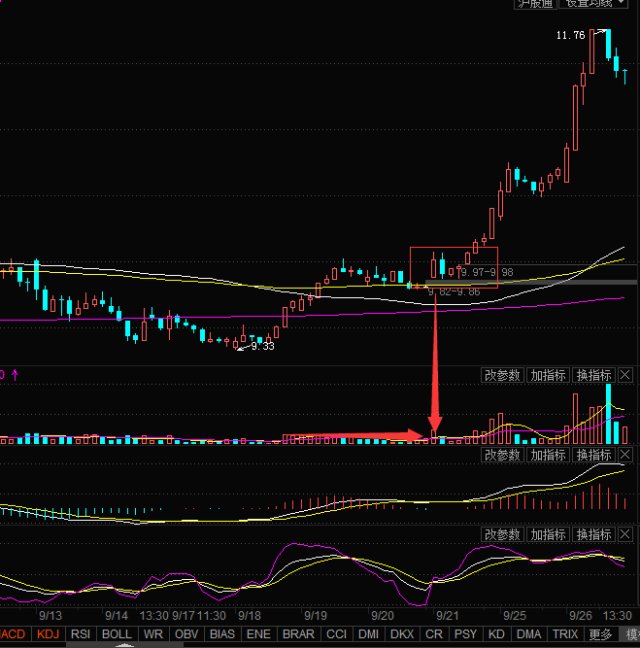Image resolution: width=640 pixels, height=648 pixels.
Task: Click 加指标 in the volume panel
Action: pos(548,375)
